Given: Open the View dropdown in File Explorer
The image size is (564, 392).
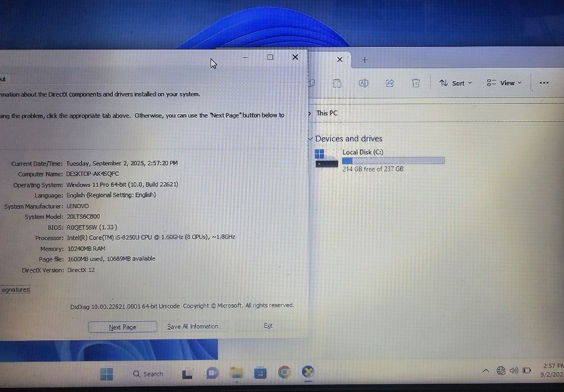Looking at the screenshot, I should [504, 83].
